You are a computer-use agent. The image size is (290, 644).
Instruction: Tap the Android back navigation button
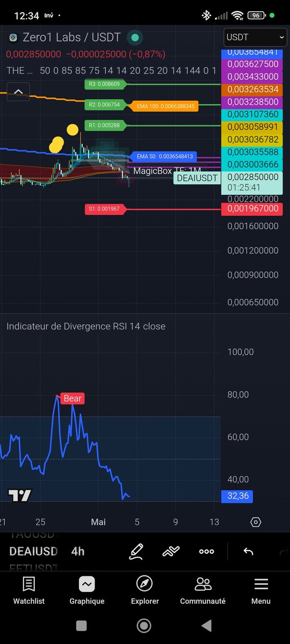(206, 625)
